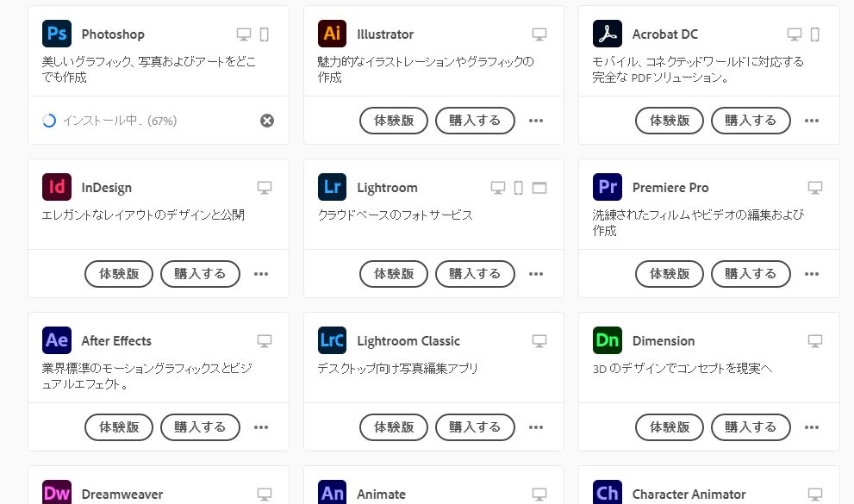Screen dimensions: 854x504
Task: Buy Acrobat DC using the 購入する button
Action: point(751,121)
